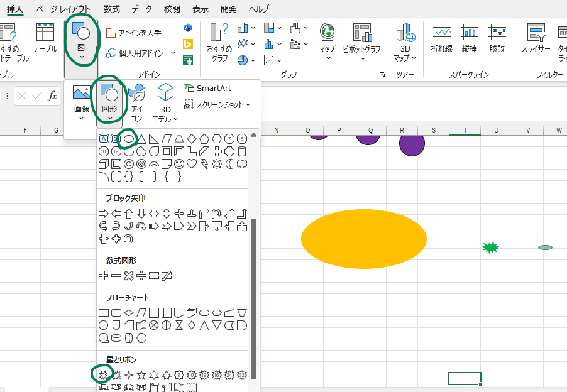Open the scatter chart type dropdown
Screen dimensions: 567x392
click(x=273, y=60)
